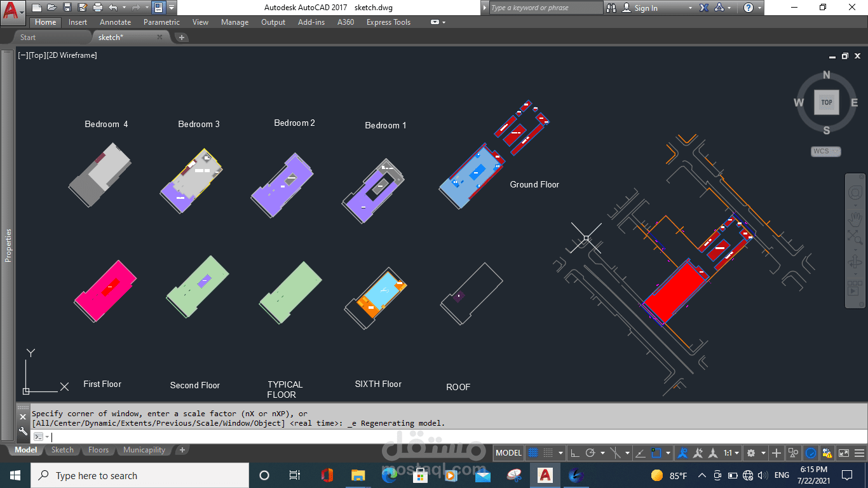Viewport: 868px width, 488px height.
Task: Switch to the Sketch layout tab
Action: coord(62,450)
